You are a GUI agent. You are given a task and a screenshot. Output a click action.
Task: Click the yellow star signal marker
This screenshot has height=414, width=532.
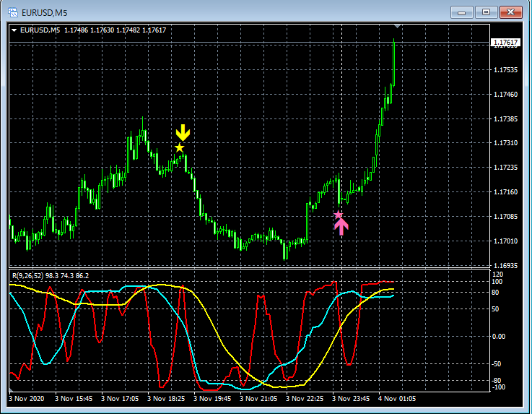[179, 147]
